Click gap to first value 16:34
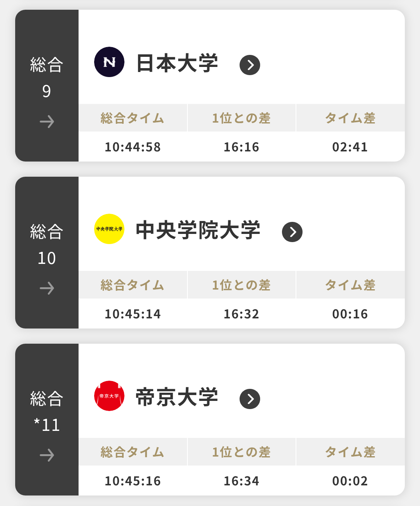 [241, 481]
